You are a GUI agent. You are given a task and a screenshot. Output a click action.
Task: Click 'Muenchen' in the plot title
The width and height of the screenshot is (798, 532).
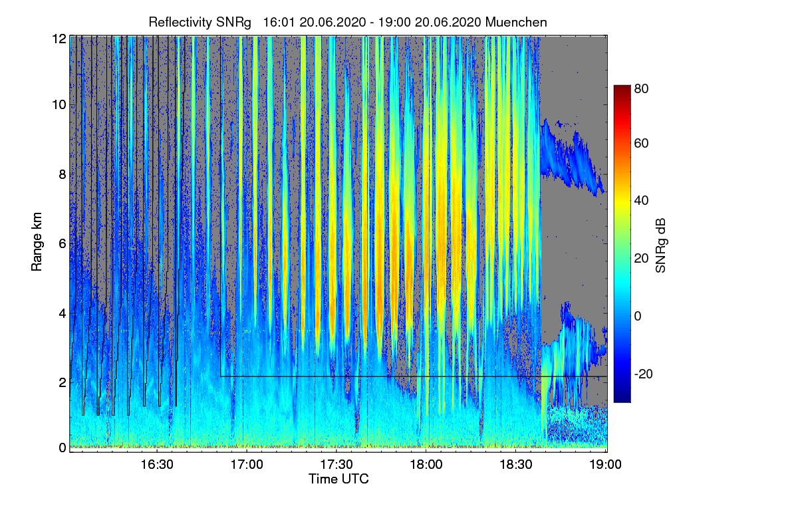517,22
